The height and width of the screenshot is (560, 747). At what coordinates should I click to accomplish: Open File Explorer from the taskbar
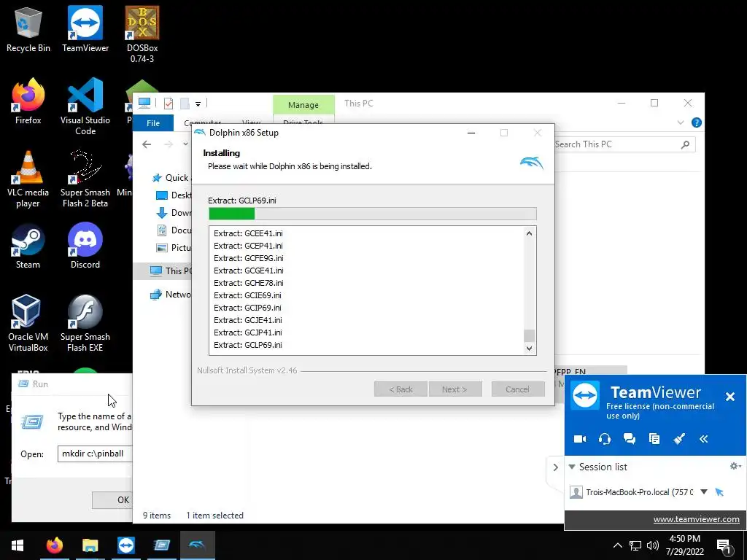tap(90, 545)
